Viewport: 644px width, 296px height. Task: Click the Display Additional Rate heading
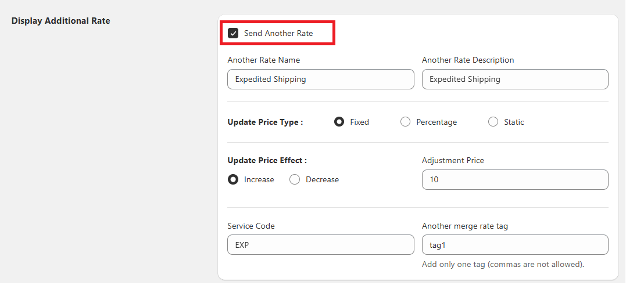pyautogui.click(x=61, y=21)
